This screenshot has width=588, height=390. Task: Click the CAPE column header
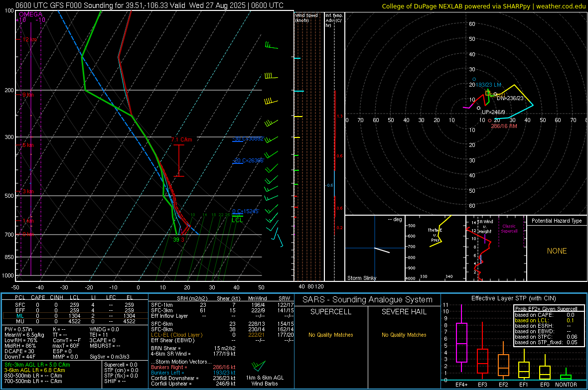(x=38, y=297)
